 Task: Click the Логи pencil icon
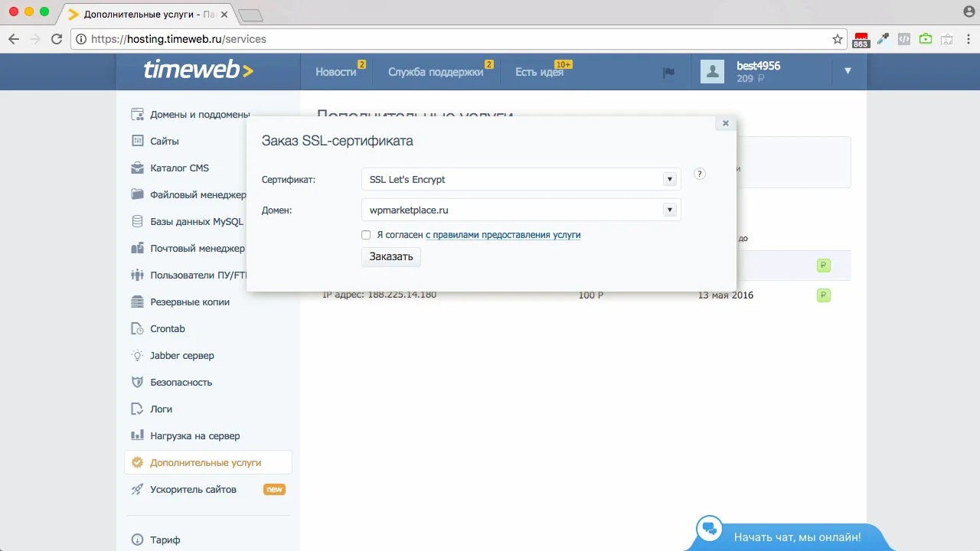(138, 409)
